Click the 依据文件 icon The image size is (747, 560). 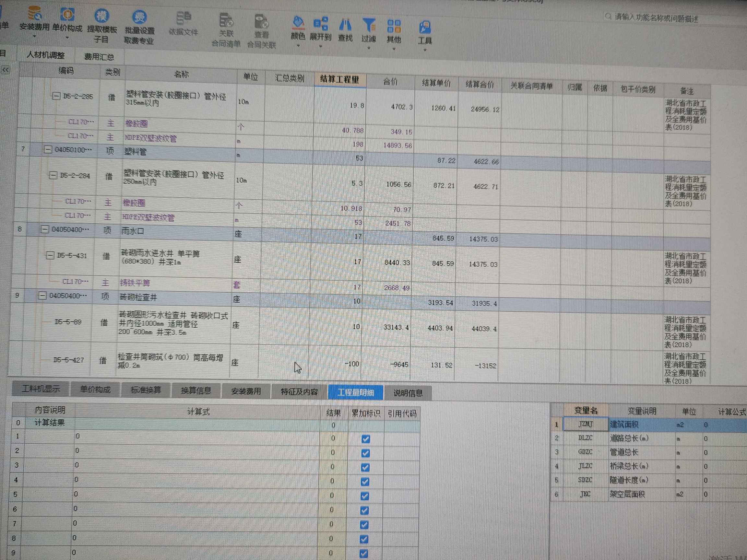[184, 18]
